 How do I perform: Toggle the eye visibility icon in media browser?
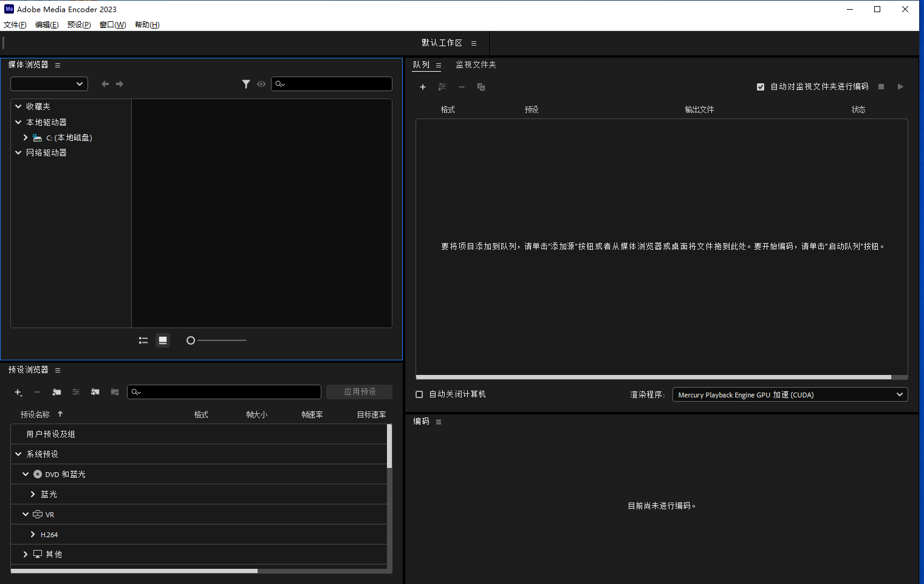pyautogui.click(x=261, y=84)
